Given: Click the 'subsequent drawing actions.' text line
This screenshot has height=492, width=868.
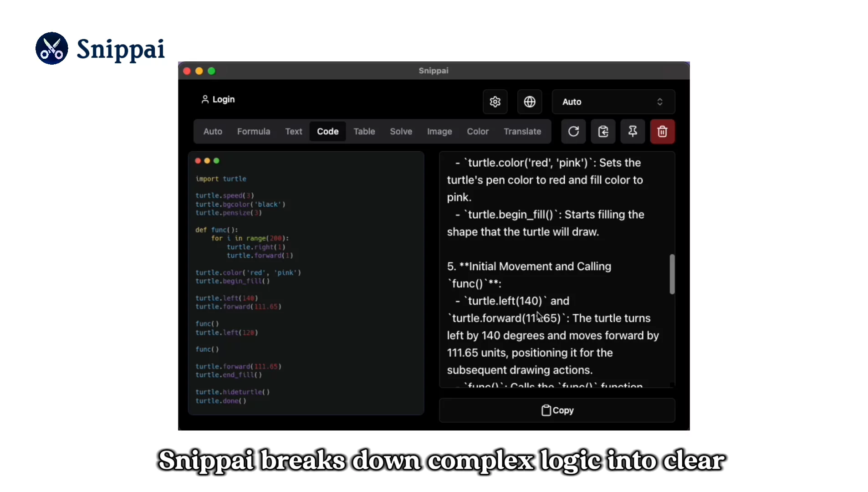Looking at the screenshot, I should click(520, 370).
